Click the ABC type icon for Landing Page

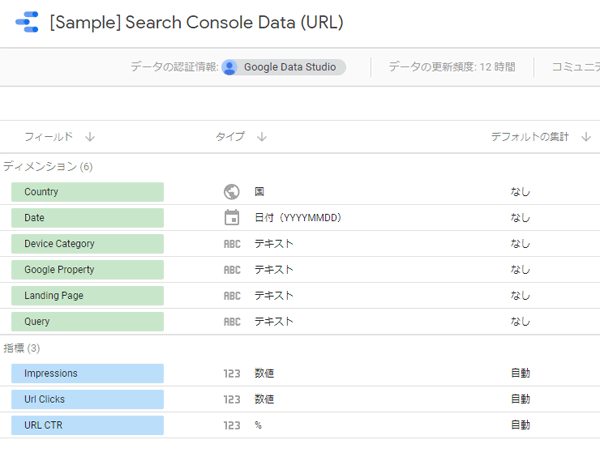[x=232, y=296]
